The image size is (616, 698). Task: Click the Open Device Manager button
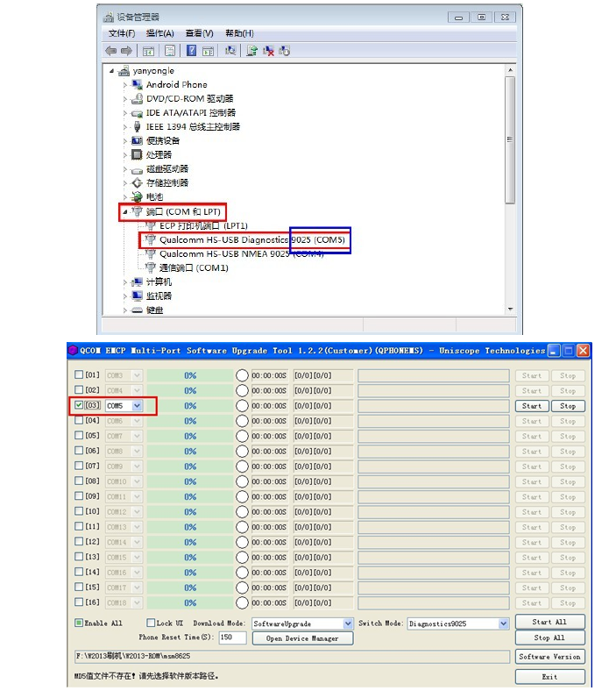[301, 638]
